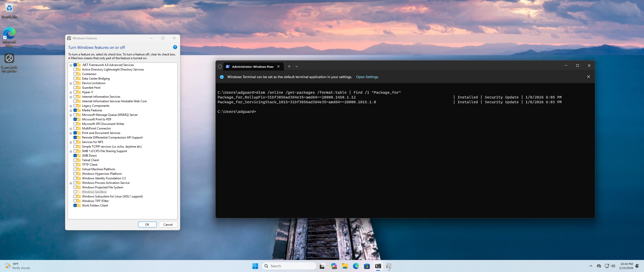Check Virtual Machine Platform feature
Viewport: 644px width, 272px height.
coord(75,169)
